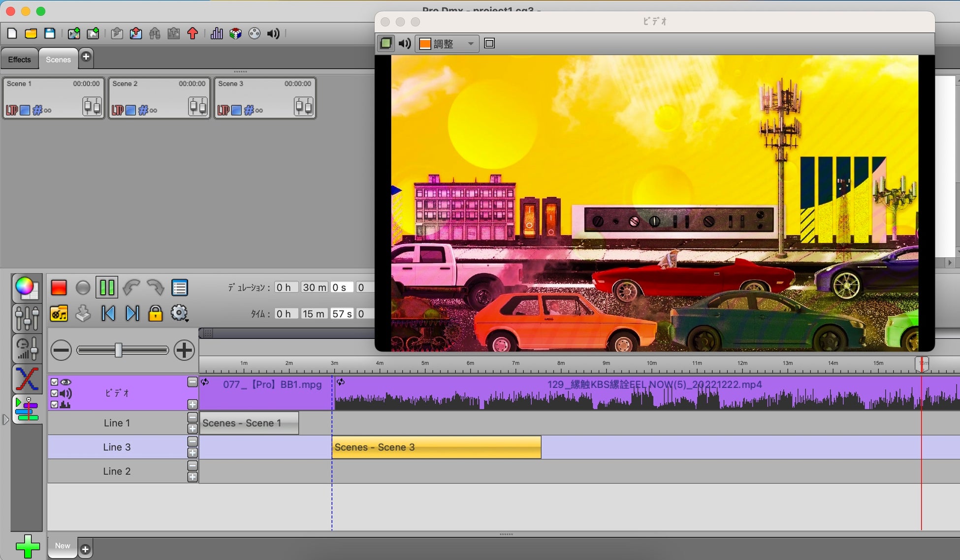Open the fader mixer sidebar panel
This screenshot has width=960, height=560.
click(26, 318)
